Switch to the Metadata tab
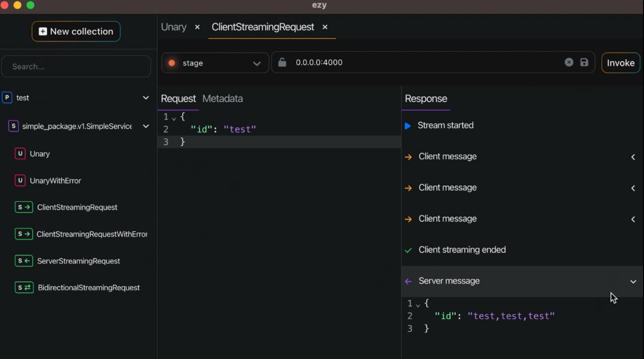644x359 pixels. pyautogui.click(x=222, y=99)
